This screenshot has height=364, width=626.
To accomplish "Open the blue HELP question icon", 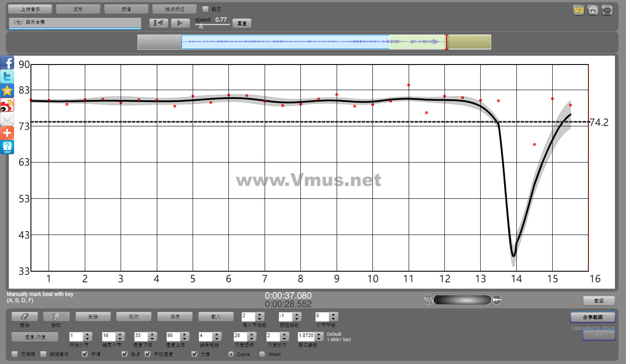I will point(7,147).
